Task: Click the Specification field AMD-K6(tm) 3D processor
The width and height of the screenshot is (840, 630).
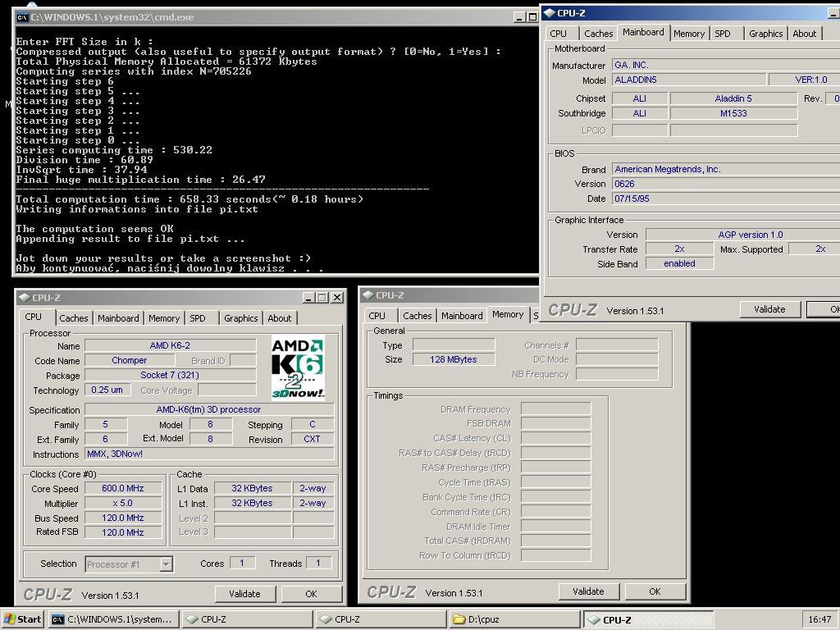Action: click(209, 409)
